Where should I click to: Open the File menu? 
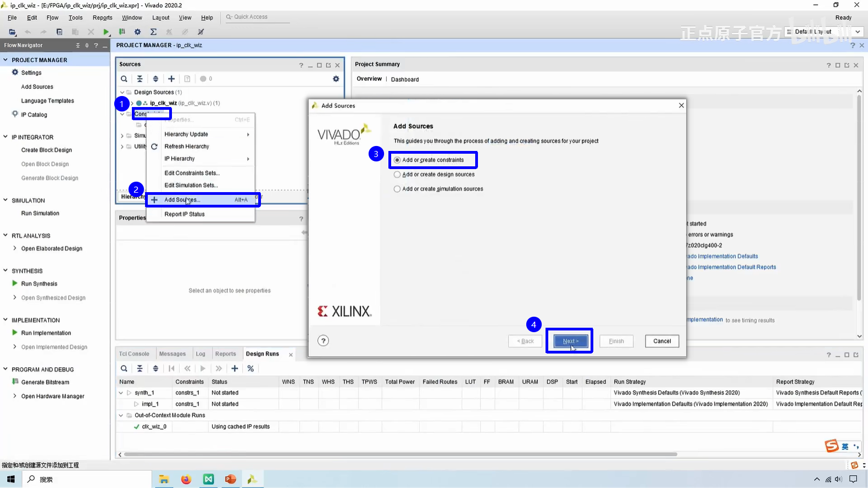click(x=12, y=18)
